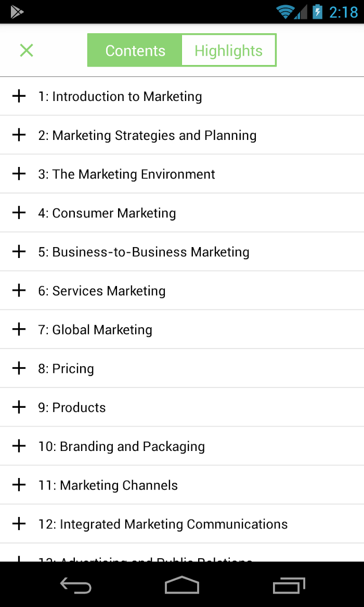Image resolution: width=364 pixels, height=607 pixels.
Task: Click the plus icon for Branding and Packaging
Action: 19,446
